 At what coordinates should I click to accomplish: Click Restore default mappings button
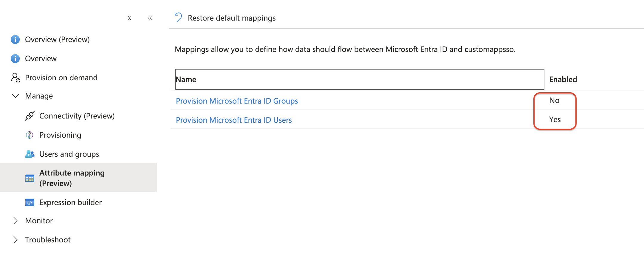click(225, 18)
